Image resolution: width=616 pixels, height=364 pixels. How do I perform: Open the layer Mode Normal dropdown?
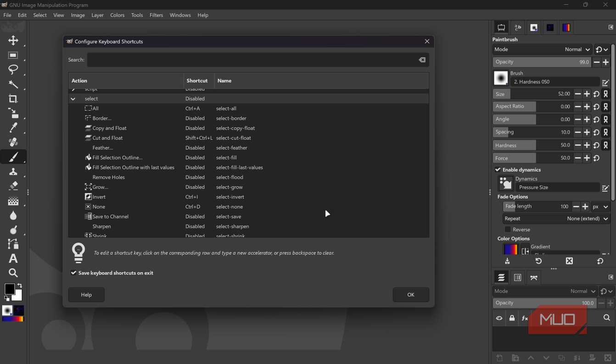545,291
